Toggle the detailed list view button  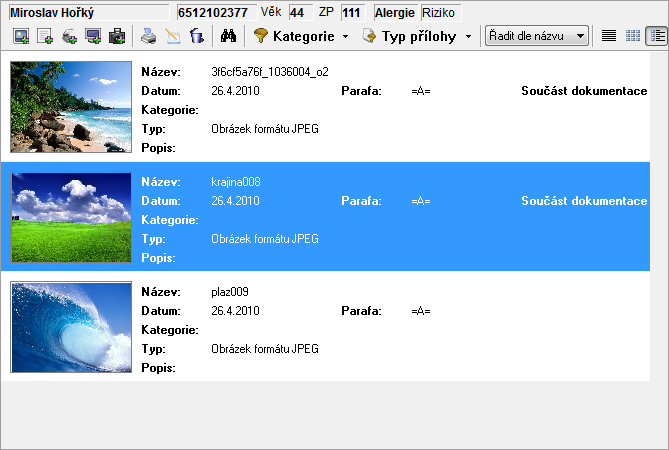(x=656, y=36)
